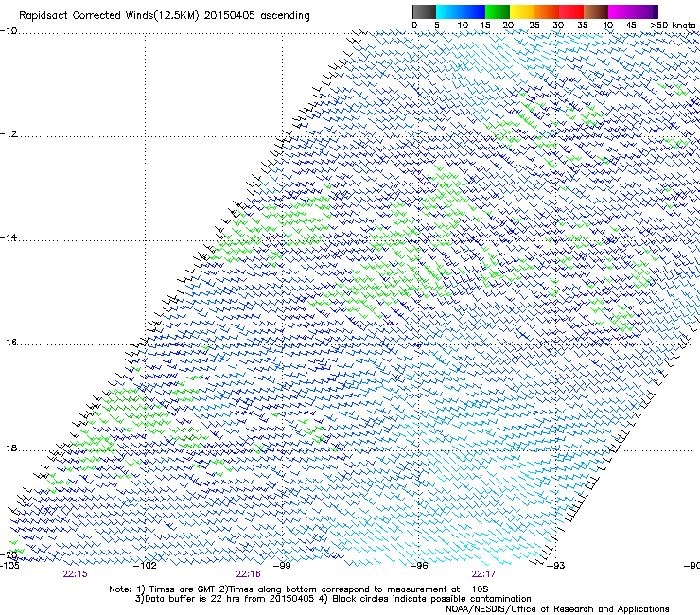Click legend tick label 25
Image resolution: width=700 pixels, height=615 pixels.
pyautogui.click(x=534, y=26)
